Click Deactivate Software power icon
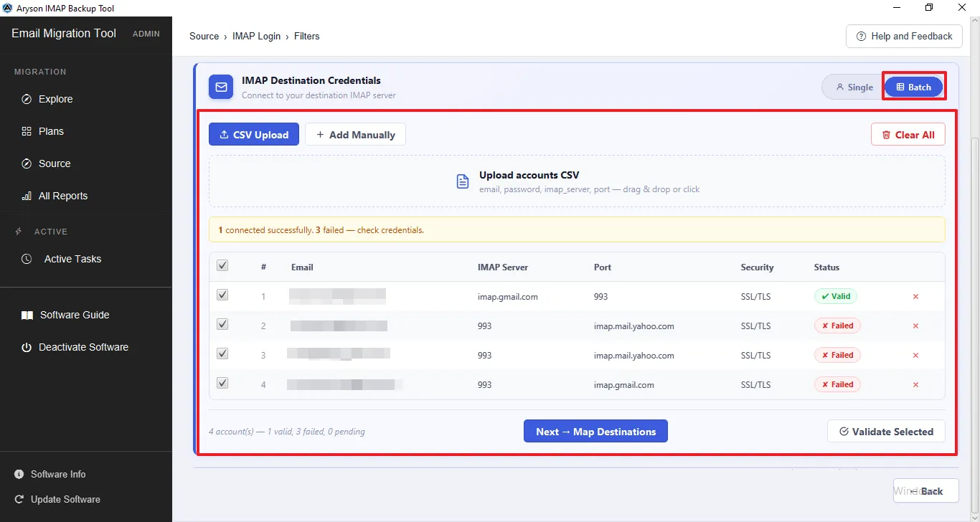This screenshot has height=522, width=980. pos(27,347)
